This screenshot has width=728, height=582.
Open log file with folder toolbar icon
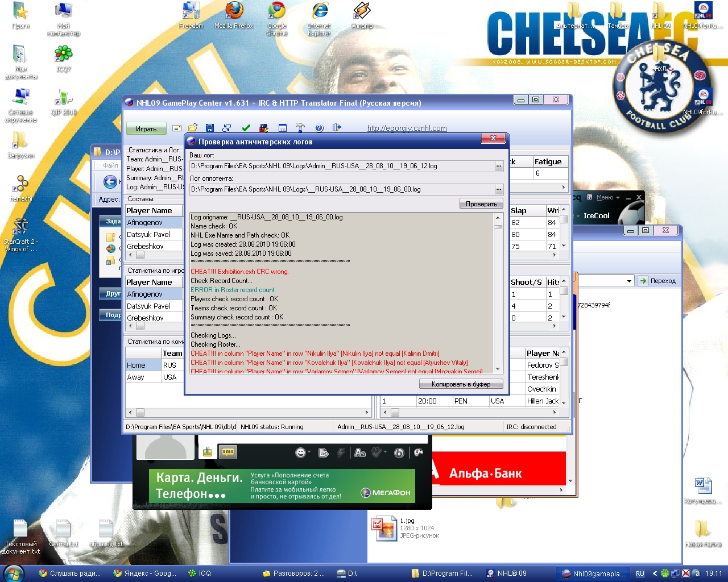(193, 128)
